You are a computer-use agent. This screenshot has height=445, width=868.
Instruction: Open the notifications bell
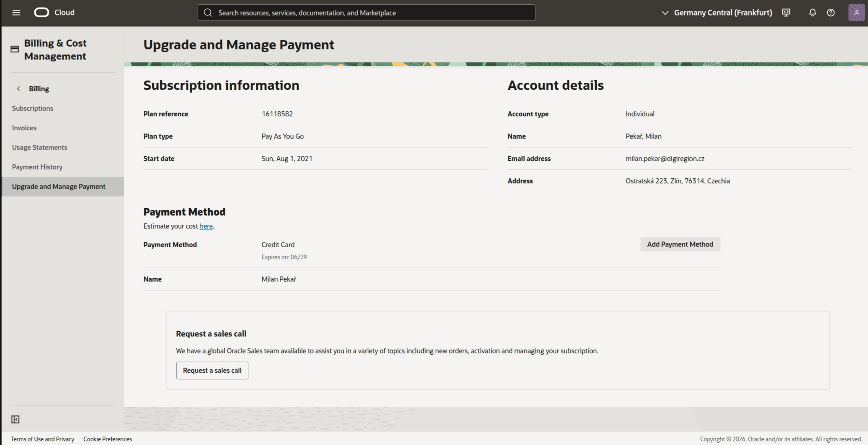click(x=812, y=13)
